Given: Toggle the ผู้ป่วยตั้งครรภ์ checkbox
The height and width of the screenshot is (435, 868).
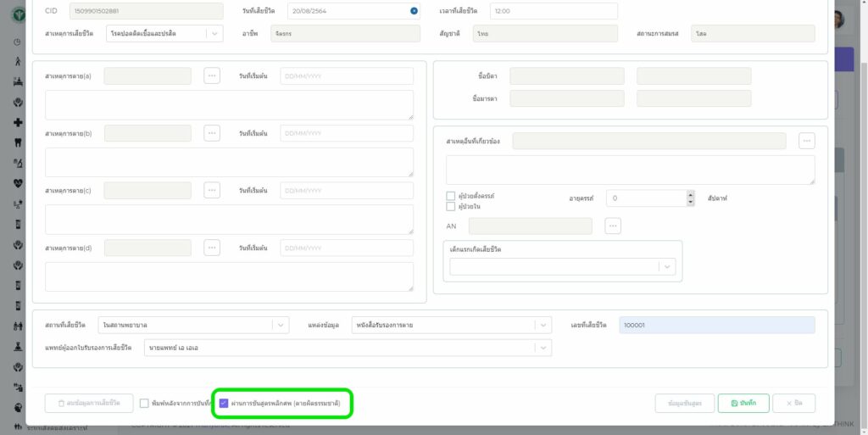Looking at the screenshot, I should point(451,197).
